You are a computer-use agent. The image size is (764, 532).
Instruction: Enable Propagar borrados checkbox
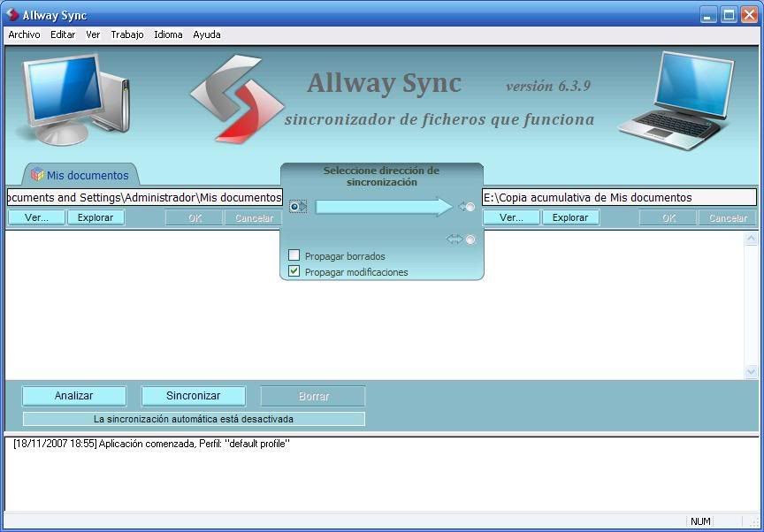pos(294,255)
